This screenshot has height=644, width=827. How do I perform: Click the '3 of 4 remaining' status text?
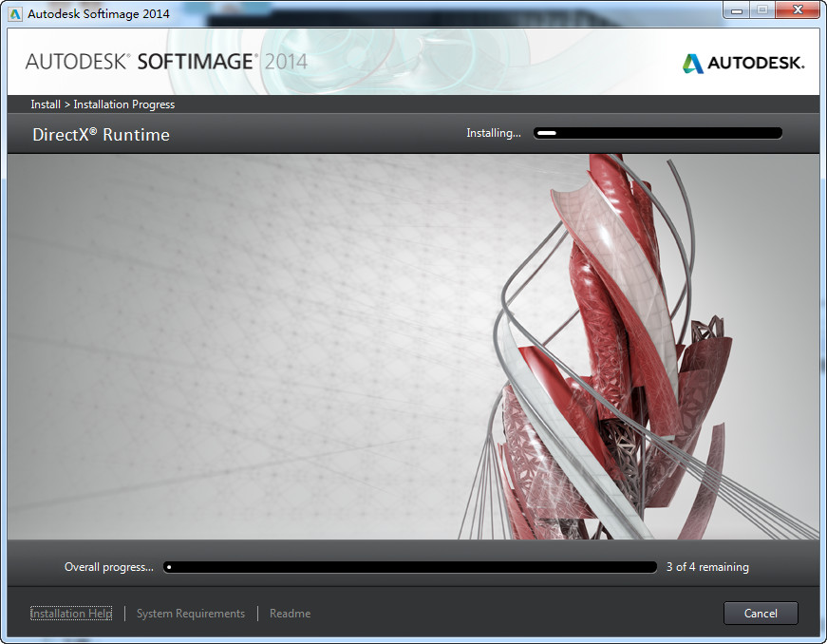707,567
